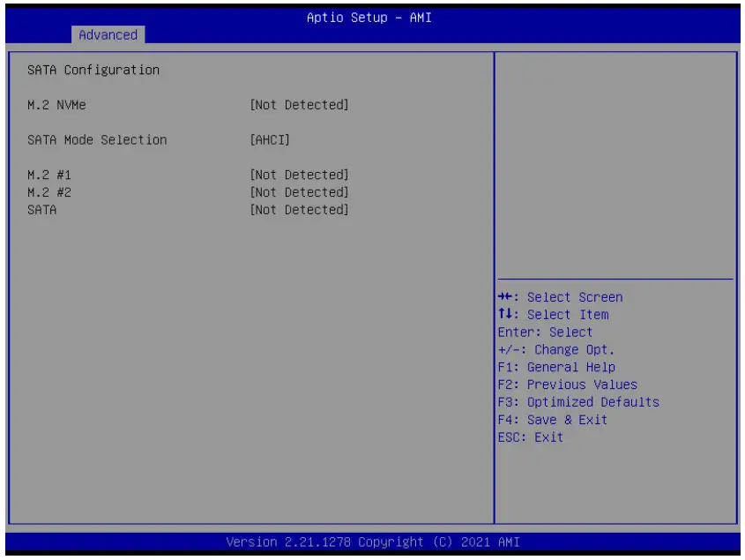Open the SATA Mode Selection [AHCI] option

[270, 139]
